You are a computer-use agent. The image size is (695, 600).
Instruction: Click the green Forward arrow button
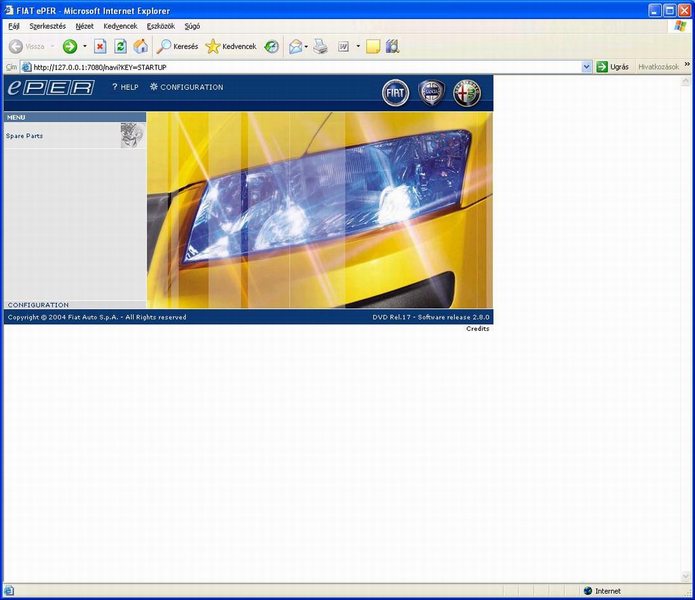click(x=70, y=46)
